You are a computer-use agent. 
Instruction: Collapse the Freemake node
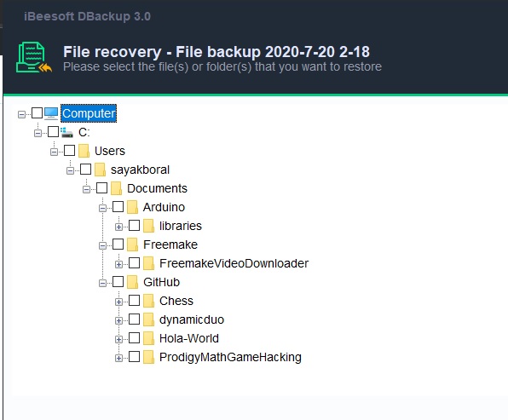click(102, 246)
